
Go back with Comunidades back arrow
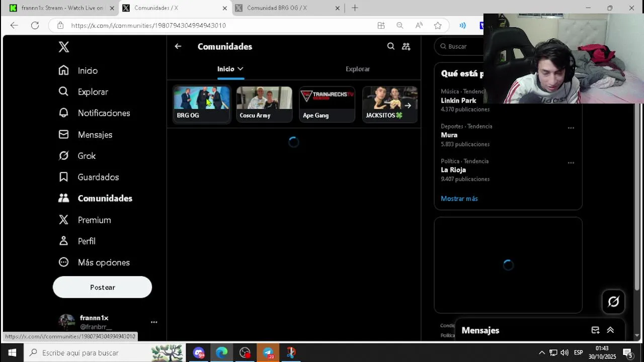coord(178,46)
